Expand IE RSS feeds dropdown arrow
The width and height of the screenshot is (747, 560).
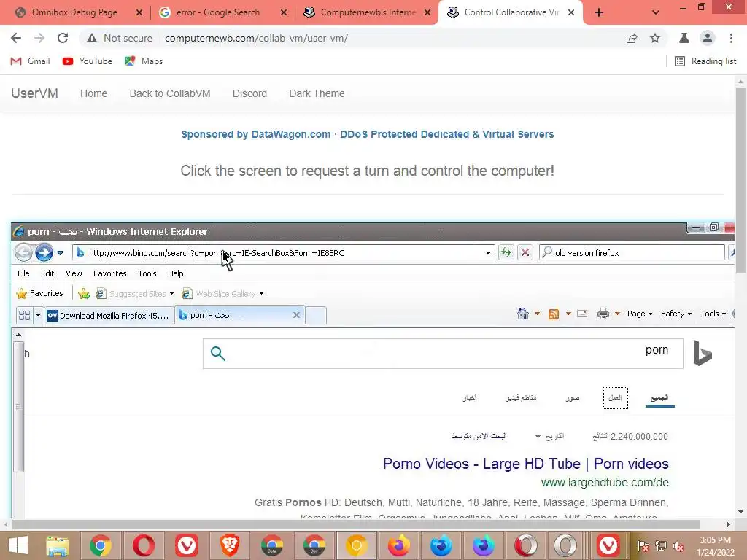568,314
